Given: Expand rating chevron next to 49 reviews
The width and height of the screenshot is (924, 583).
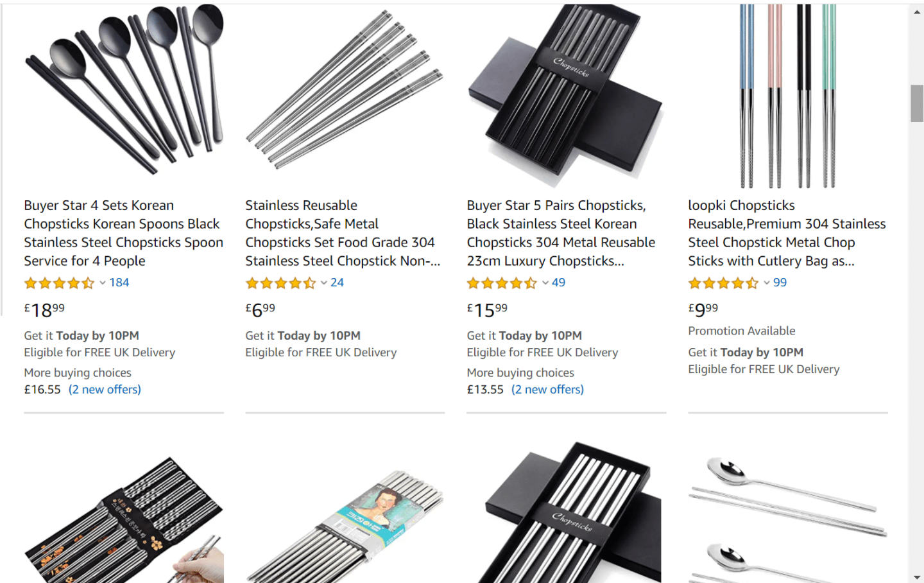Looking at the screenshot, I should tap(545, 283).
